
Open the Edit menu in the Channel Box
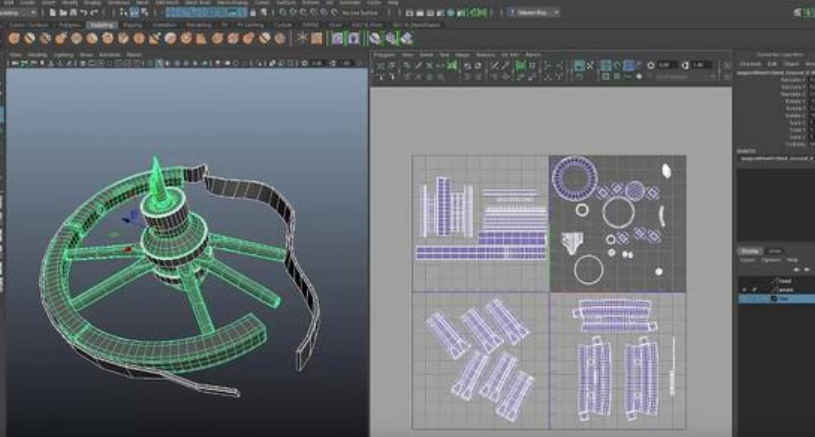coord(772,64)
